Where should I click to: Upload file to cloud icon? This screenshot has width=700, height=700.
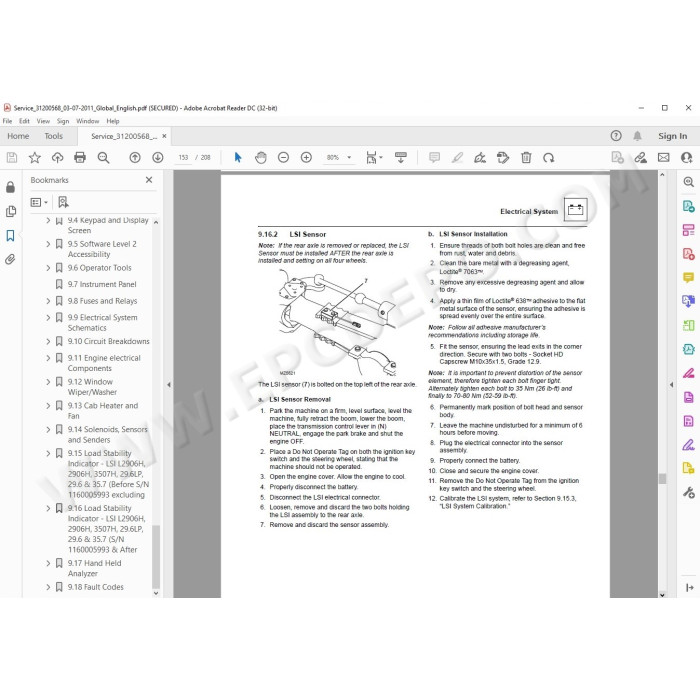click(x=57, y=158)
